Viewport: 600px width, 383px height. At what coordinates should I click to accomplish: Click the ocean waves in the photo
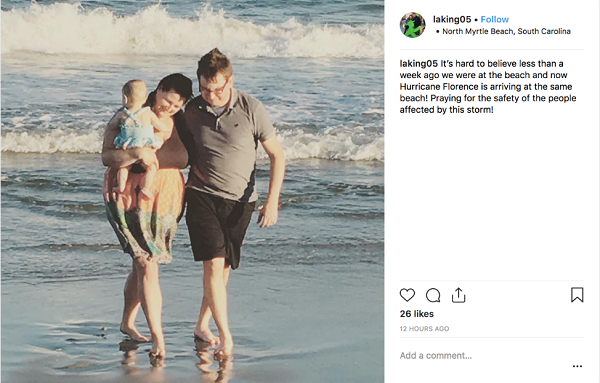point(191,31)
